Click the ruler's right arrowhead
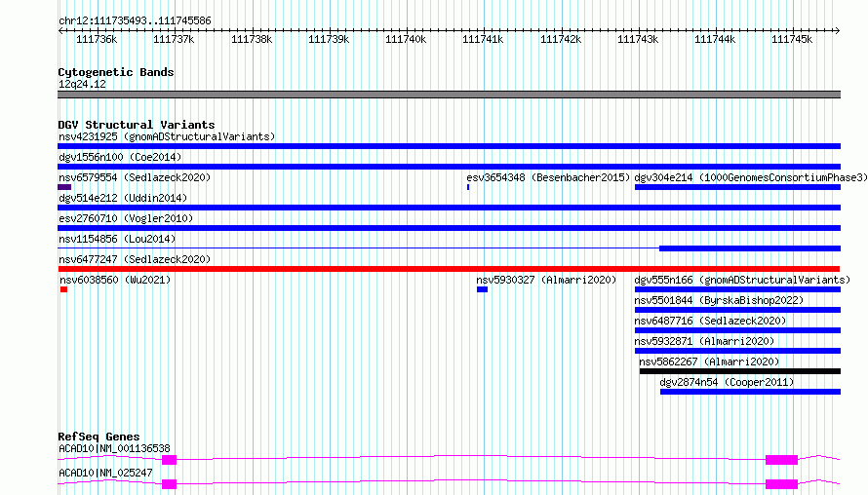This screenshot has width=868, height=495. coord(838,31)
